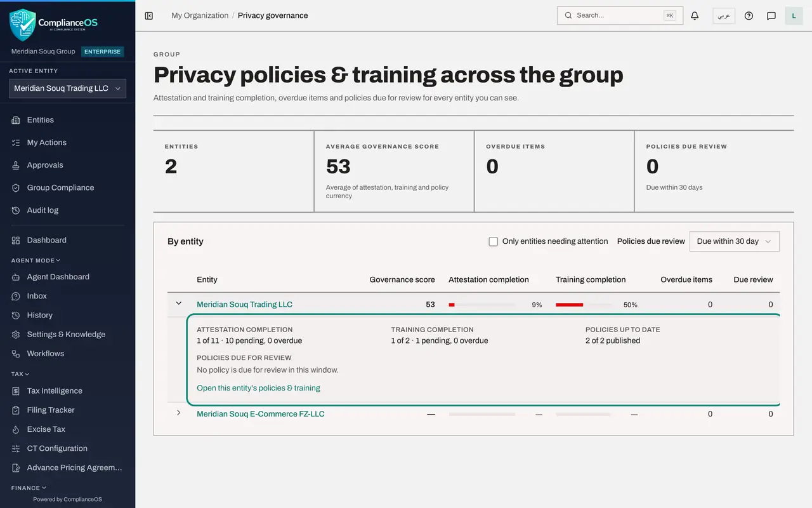Screen dimensions: 812x508
Task: Collapse the Agent Mode sidebar section
Action: (36, 260)
